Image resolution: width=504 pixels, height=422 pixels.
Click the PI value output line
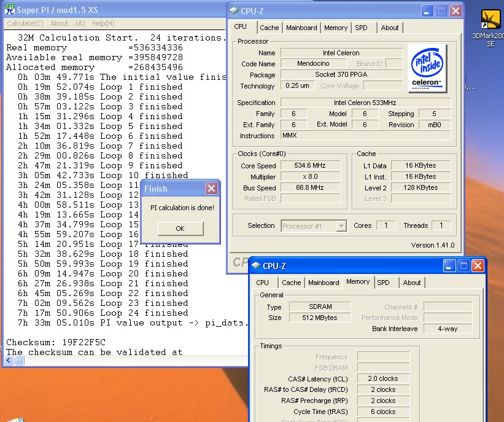[133, 322]
